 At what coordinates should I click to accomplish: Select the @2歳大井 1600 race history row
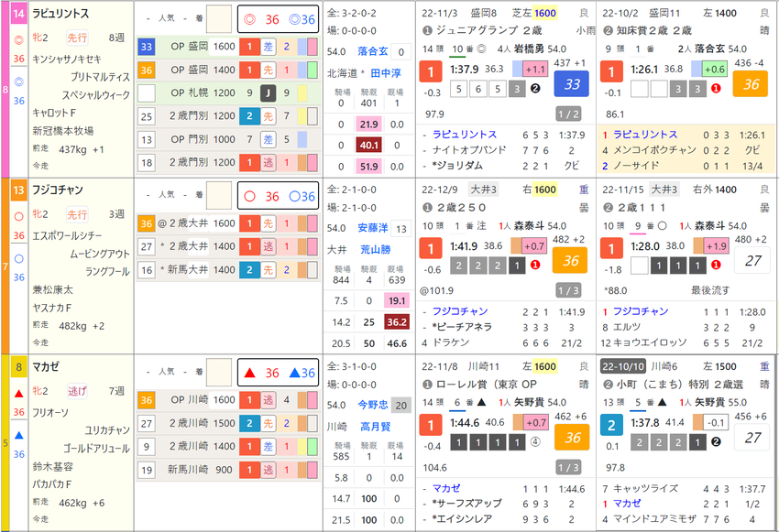click(x=228, y=223)
